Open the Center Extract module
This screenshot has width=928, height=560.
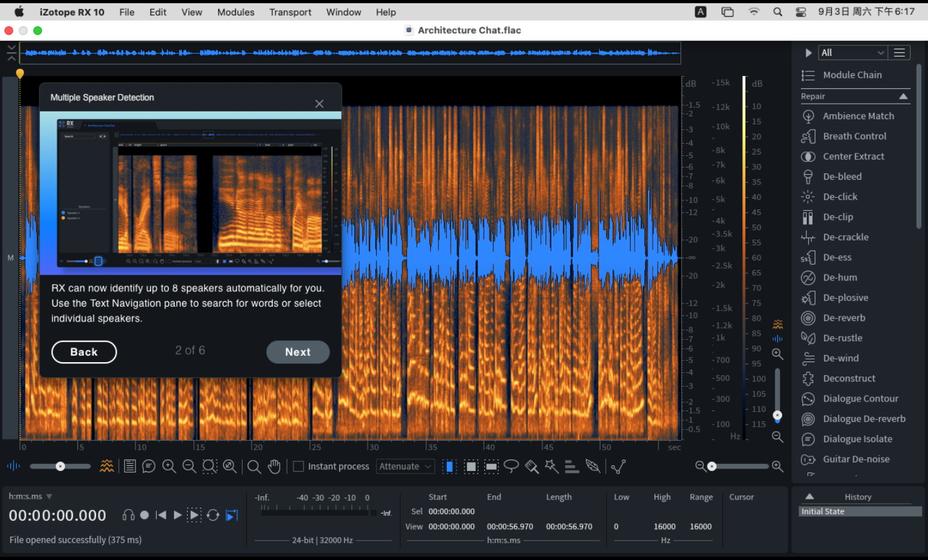tap(855, 157)
